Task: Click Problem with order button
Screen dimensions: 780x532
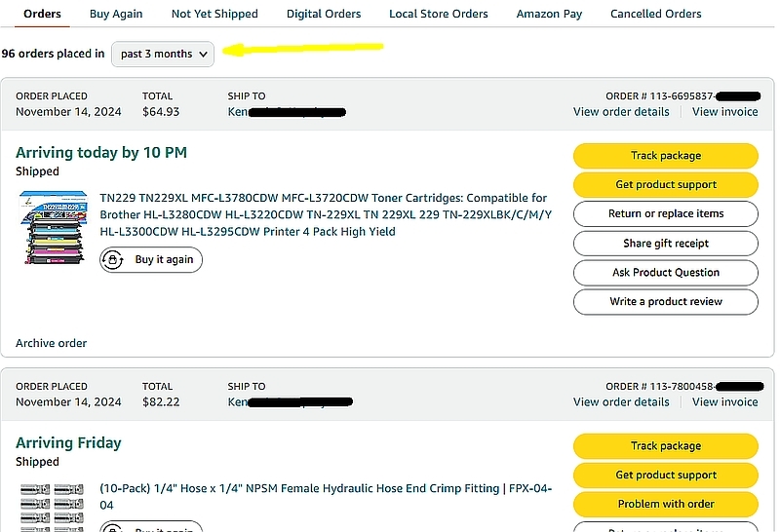Action: [666, 504]
